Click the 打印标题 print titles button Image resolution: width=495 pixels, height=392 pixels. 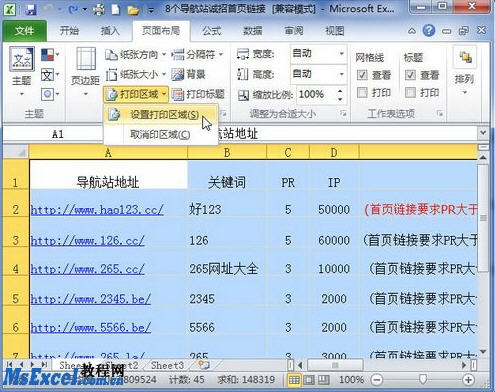coord(198,95)
